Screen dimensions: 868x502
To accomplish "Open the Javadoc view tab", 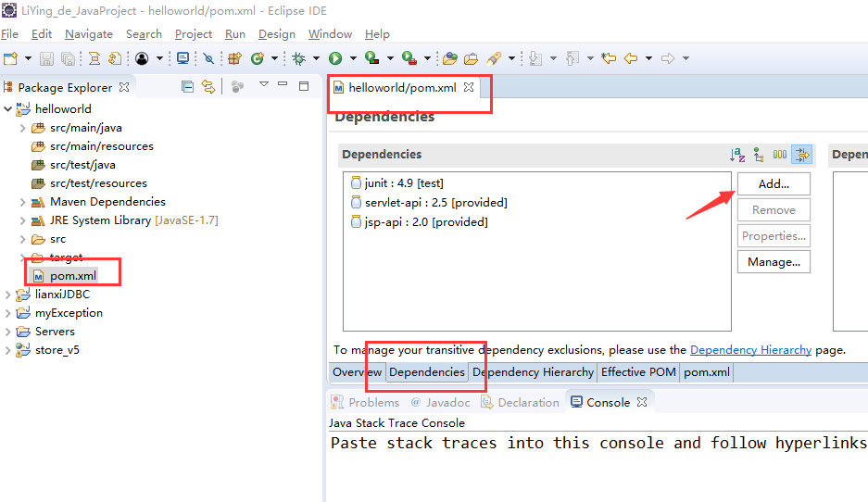I will point(441,402).
